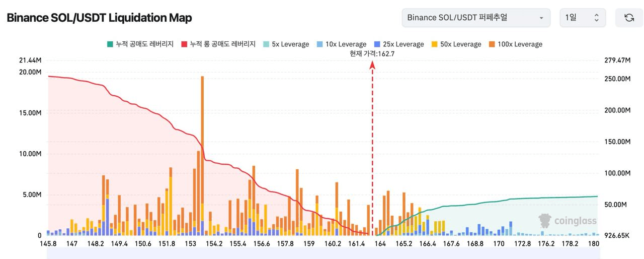Click the data zoom slider bar below chart
The width and height of the screenshot is (644, 259).
[x=324, y=253]
